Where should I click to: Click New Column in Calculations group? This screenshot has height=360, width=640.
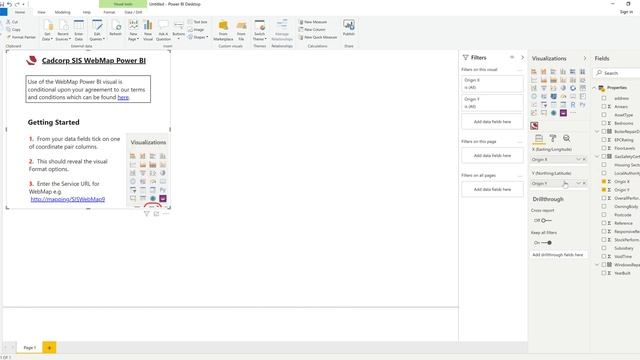312,29
